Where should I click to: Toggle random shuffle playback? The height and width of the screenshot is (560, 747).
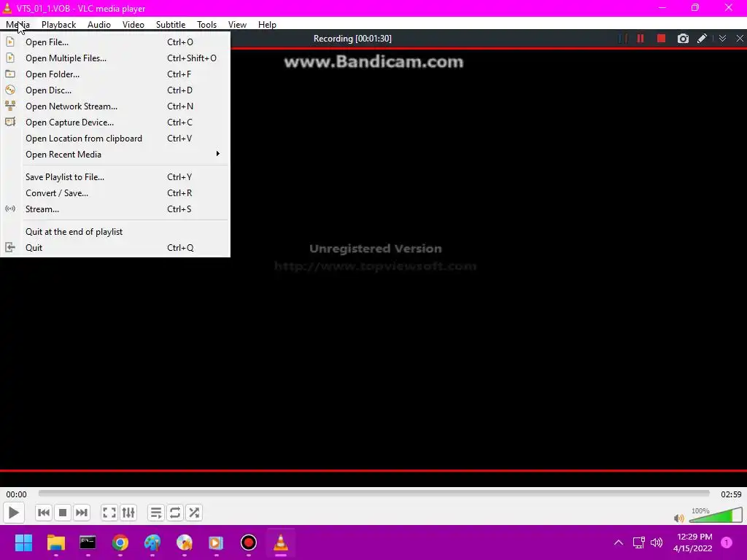(x=194, y=513)
